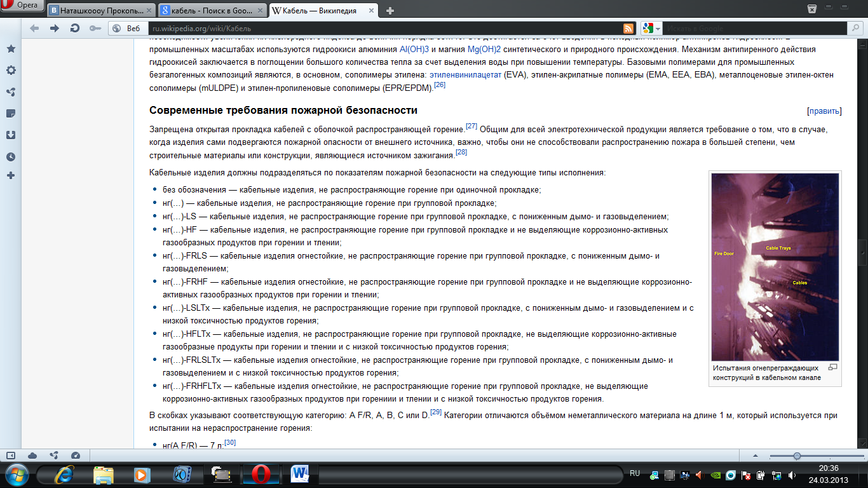Click the orange RSS feed icon
The image size is (868, 488).
pos(628,29)
